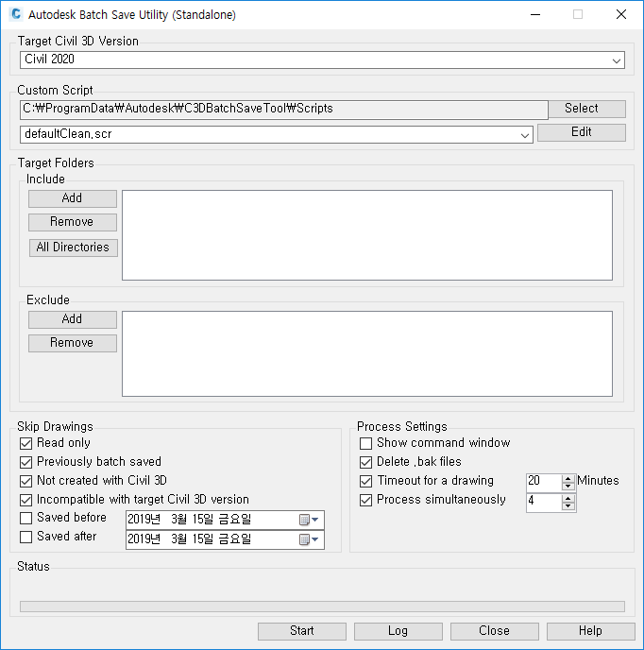Toggle Not created with Civil 3D
Screen dimensions: 644x650
click(x=25, y=481)
